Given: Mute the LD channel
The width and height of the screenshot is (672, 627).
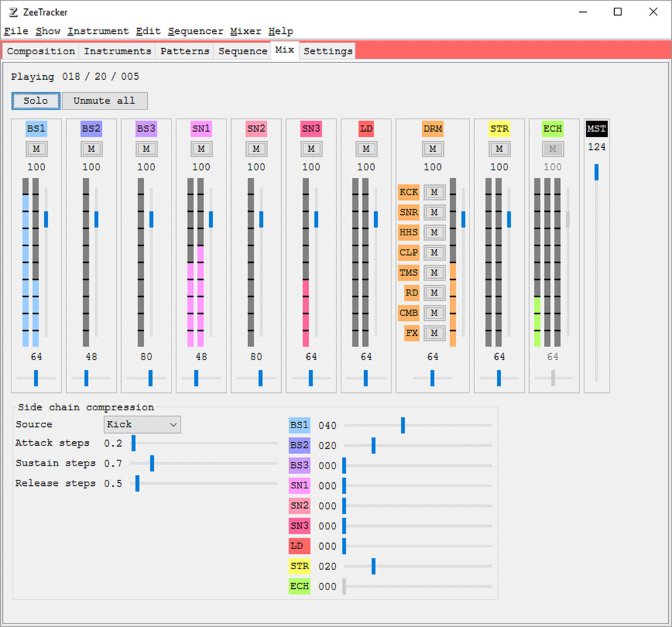Looking at the screenshot, I should [366, 149].
